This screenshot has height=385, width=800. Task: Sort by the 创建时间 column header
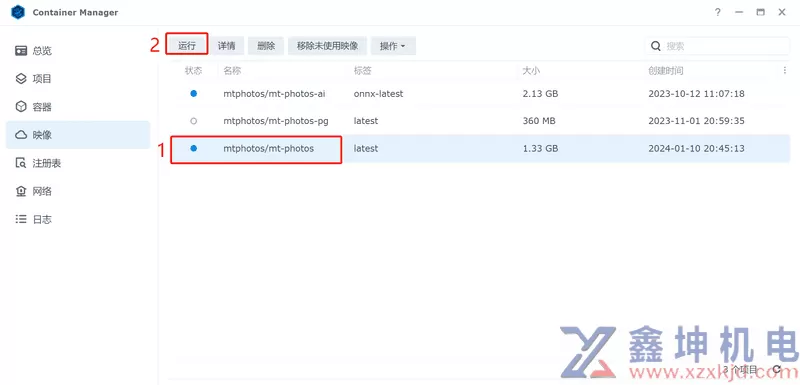coord(665,70)
